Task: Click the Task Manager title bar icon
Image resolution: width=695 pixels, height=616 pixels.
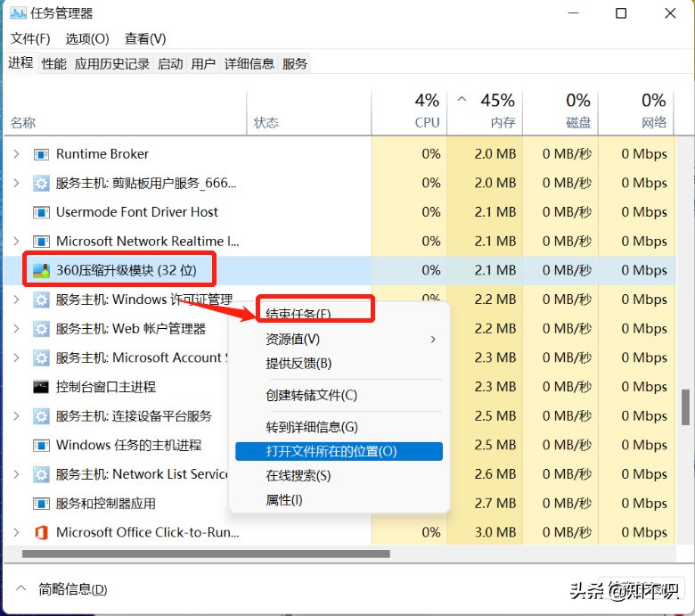Action: 18,12
